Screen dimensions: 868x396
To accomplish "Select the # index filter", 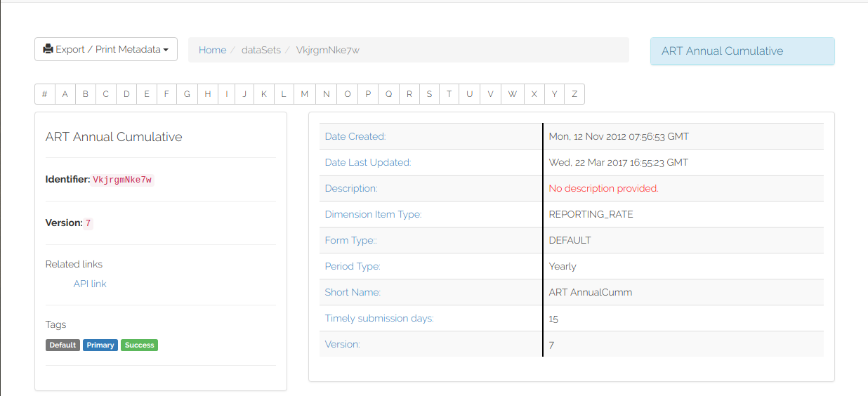I will click(x=44, y=94).
